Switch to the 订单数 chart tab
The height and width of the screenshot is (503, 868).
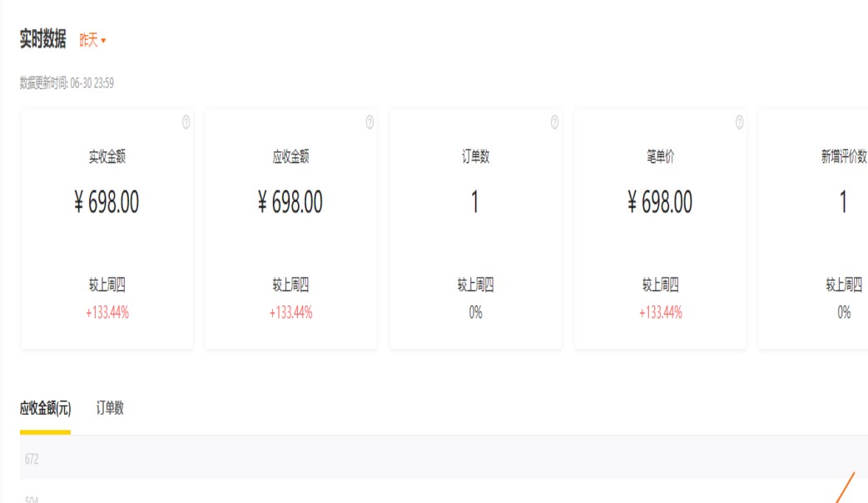[x=110, y=408]
